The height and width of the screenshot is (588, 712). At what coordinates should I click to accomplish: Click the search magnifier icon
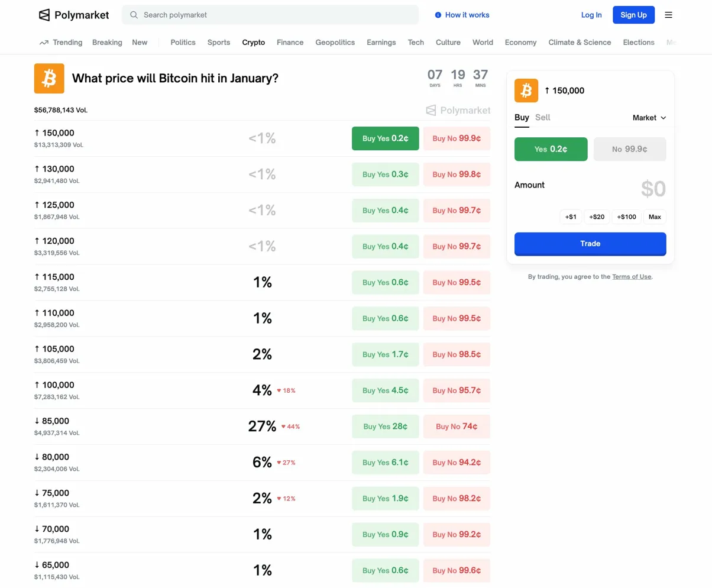pyautogui.click(x=134, y=15)
